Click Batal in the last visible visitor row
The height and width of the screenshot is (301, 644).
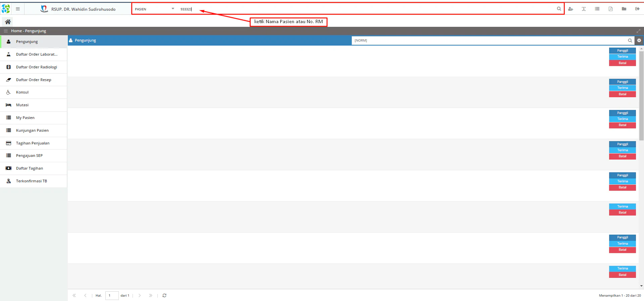(623, 275)
